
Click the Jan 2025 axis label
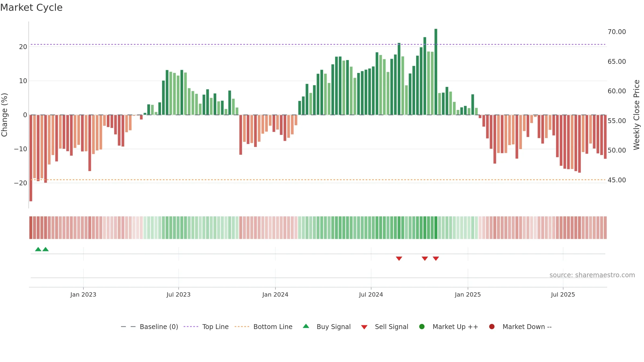(468, 294)
